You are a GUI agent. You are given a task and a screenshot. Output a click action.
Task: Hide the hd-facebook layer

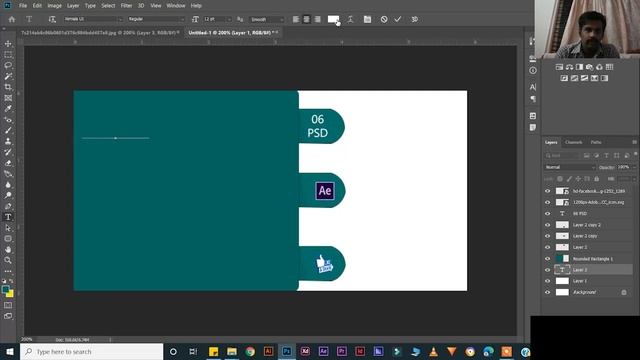tap(548, 191)
